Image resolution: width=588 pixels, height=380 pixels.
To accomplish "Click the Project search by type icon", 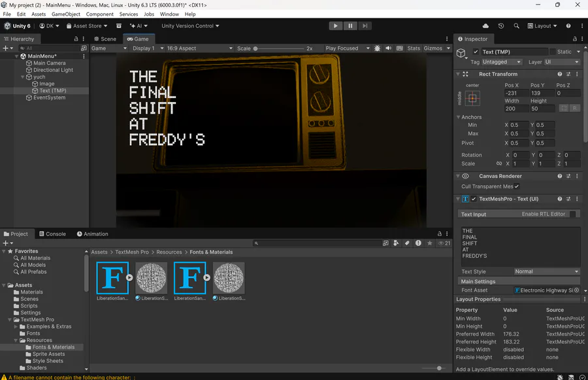I will (x=396, y=243).
